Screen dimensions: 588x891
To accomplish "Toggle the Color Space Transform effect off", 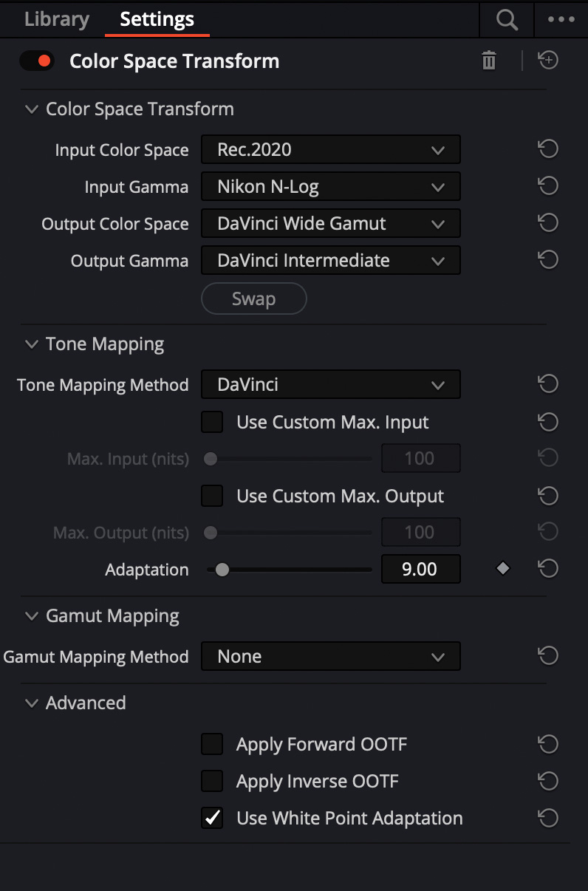I will (x=37, y=61).
